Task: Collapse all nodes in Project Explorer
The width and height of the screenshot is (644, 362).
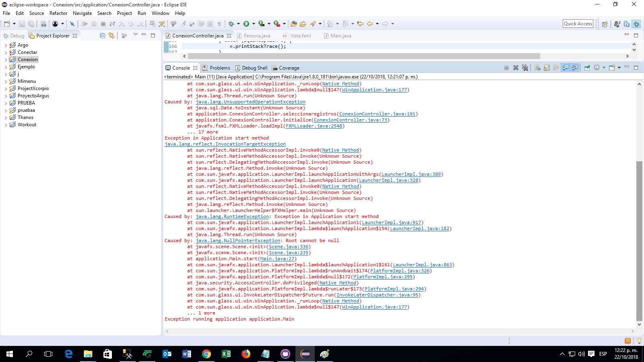Action: point(103,35)
